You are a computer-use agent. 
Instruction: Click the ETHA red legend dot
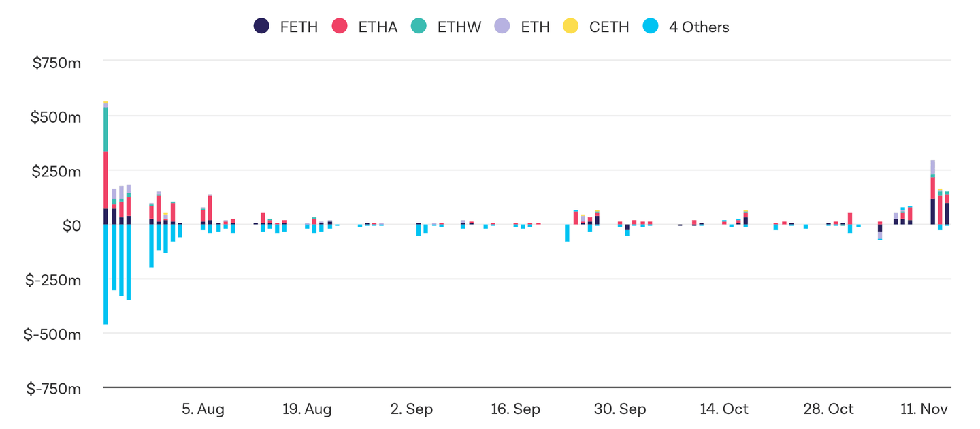(340, 27)
